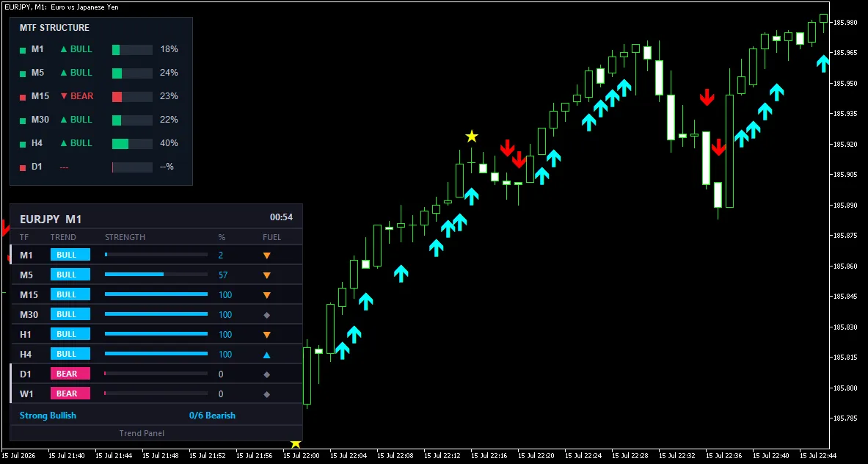Viewport: 868px width, 464px height.
Task: Click the green square beside H4 in MTF Structure
Action: [23, 145]
